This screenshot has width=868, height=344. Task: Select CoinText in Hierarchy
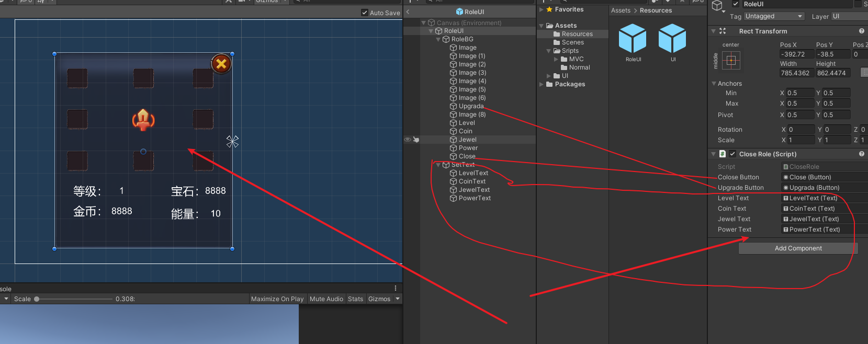pos(472,181)
